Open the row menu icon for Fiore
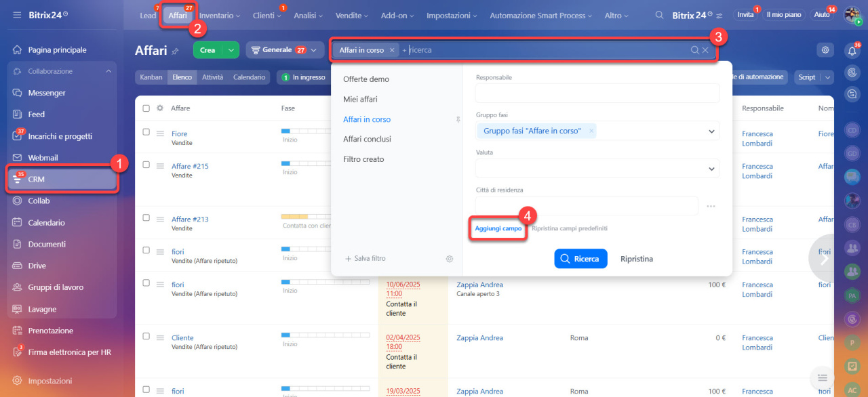The height and width of the screenshot is (397, 868). pos(161,133)
